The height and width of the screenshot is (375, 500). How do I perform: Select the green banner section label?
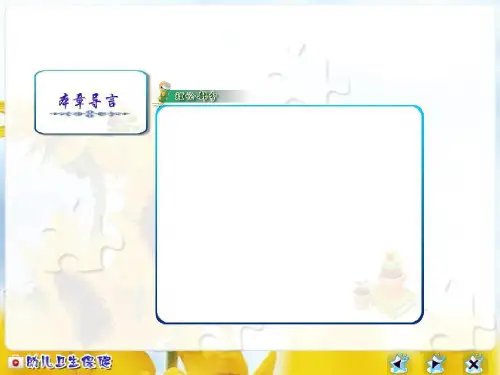pos(196,96)
